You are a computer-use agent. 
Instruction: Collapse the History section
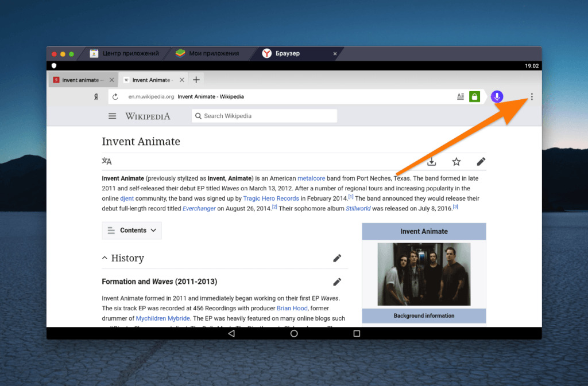(x=105, y=258)
